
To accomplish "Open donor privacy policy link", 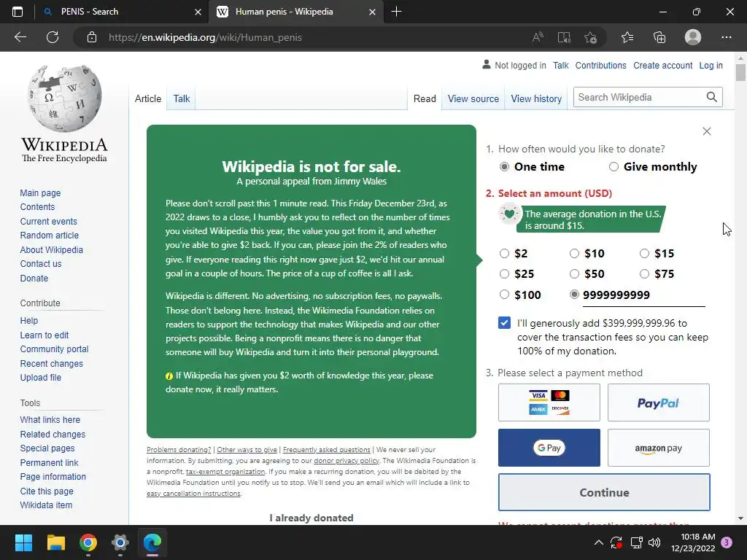I will pos(347,461).
